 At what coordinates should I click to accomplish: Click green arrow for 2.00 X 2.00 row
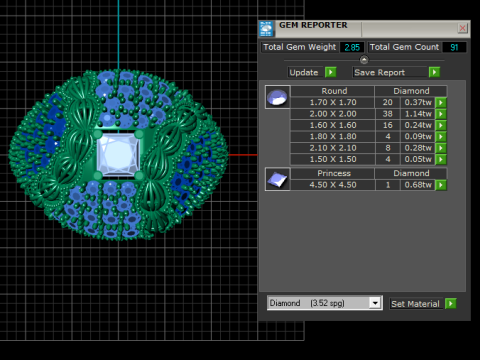(441, 114)
